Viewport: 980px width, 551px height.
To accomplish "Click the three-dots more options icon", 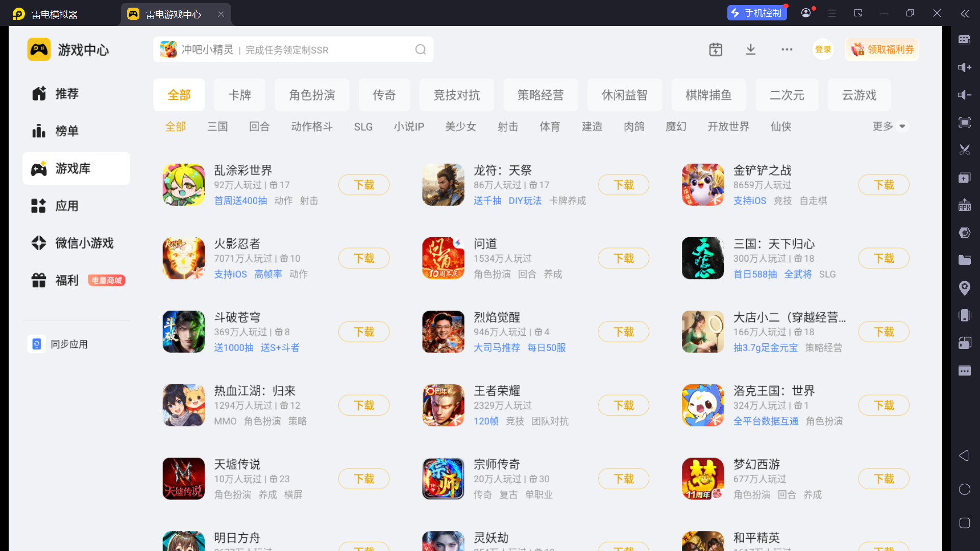I will (787, 49).
